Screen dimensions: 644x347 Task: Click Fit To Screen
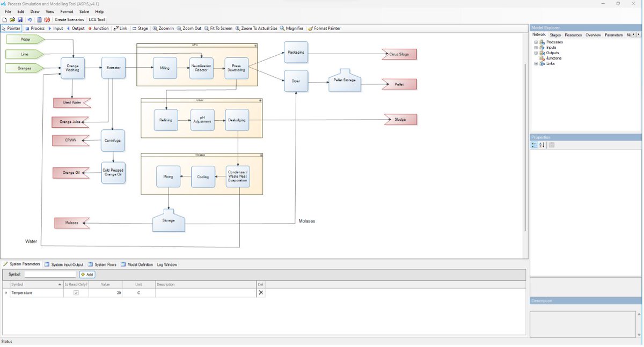(218, 28)
